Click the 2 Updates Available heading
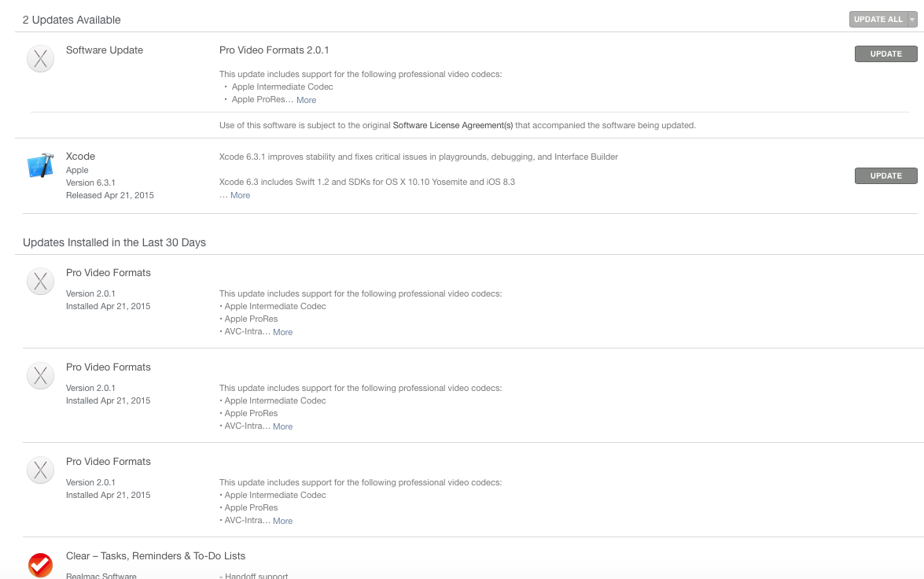 [x=72, y=20]
